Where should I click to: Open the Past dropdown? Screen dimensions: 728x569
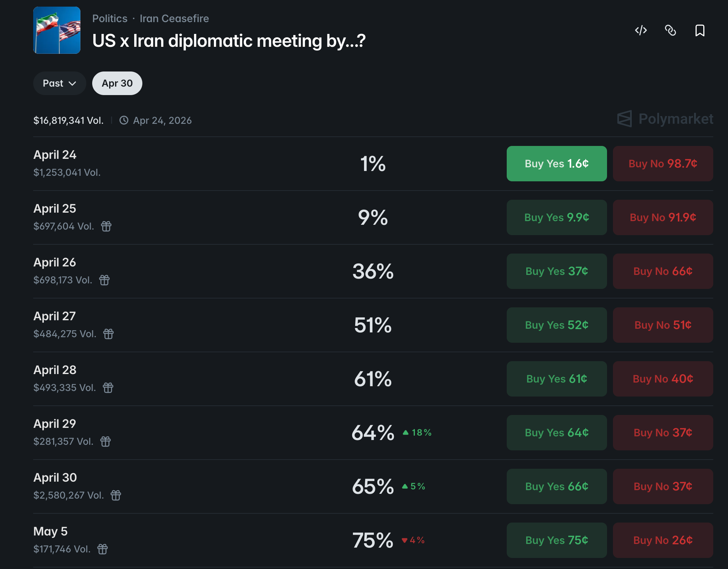[59, 83]
